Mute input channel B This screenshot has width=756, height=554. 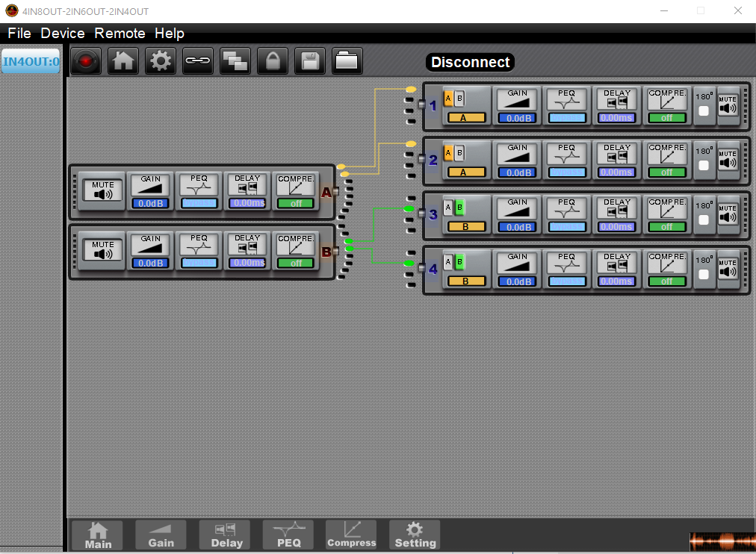point(102,251)
